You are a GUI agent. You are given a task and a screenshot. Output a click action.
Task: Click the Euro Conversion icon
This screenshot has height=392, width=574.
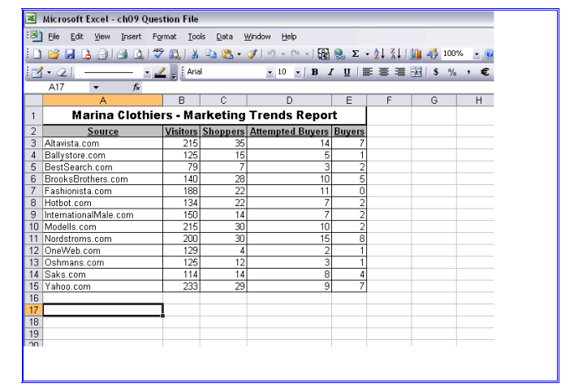pyautogui.click(x=323, y=54)
